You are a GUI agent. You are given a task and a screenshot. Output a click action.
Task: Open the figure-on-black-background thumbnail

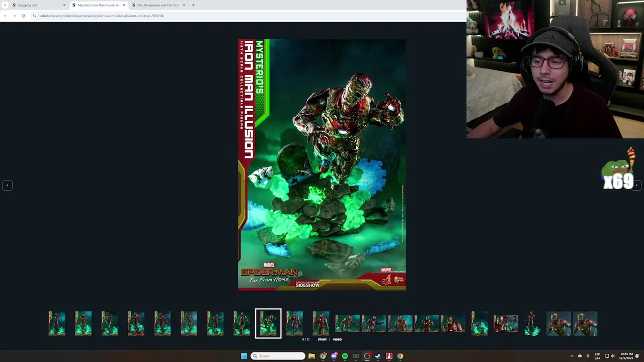532,323
